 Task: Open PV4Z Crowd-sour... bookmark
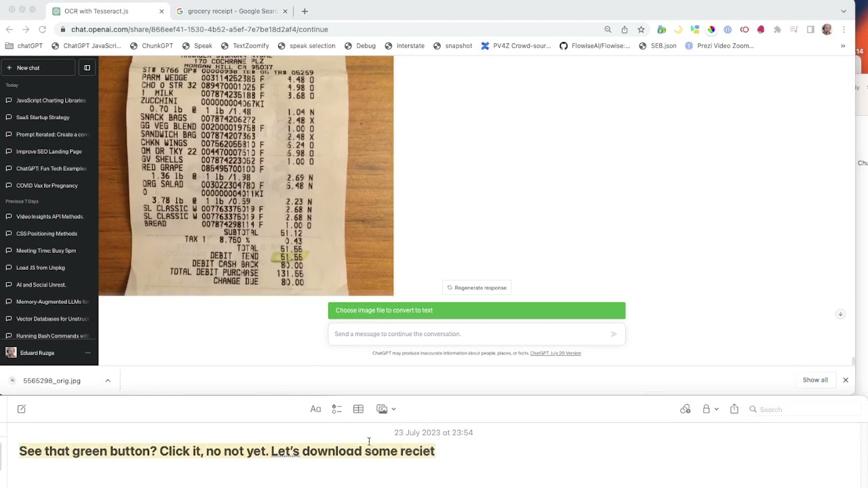(516, 46)
